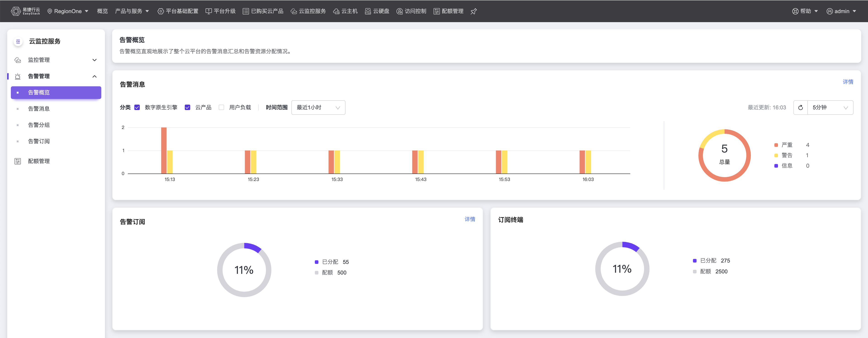
Task: Open the 最近1小时 time range dropdown
Action: pos(318,108)
